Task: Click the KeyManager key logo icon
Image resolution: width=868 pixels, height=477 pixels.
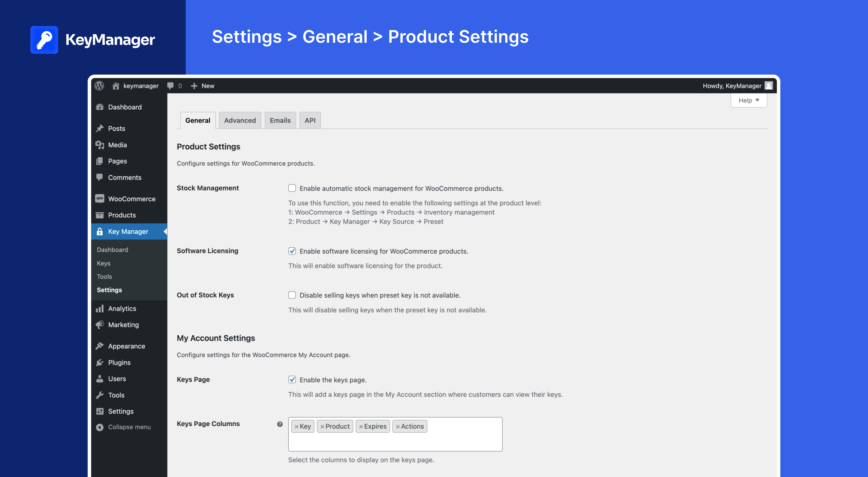Action: pos(44,40)
